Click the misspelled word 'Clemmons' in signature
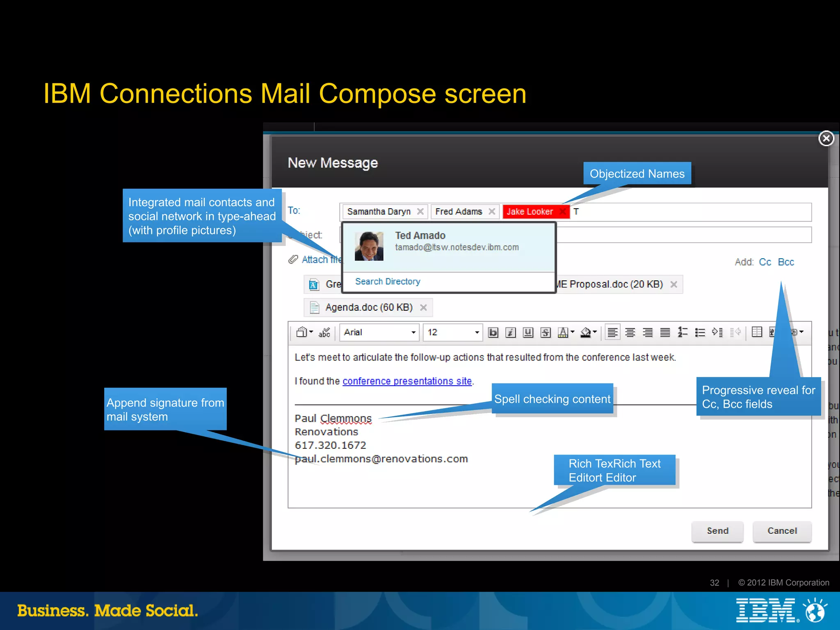This screenshot has width=840, height=630. click(x=346, y=418)
